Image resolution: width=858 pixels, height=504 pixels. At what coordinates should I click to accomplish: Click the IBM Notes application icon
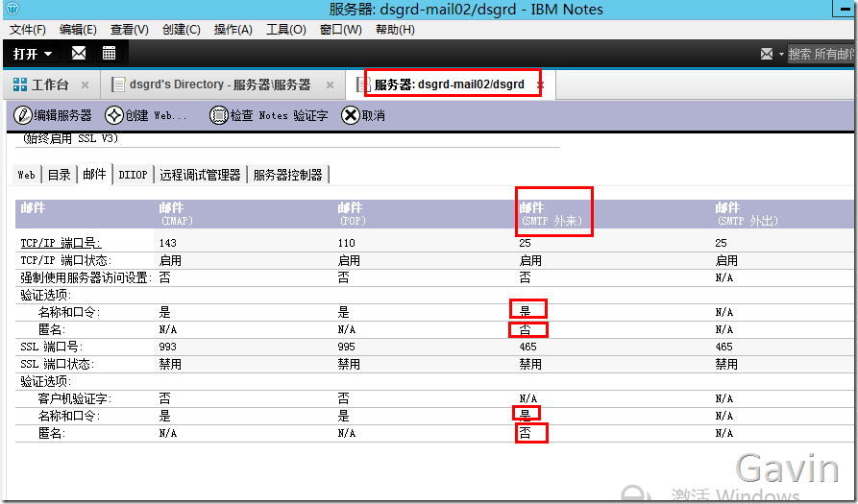coord(12,9)
